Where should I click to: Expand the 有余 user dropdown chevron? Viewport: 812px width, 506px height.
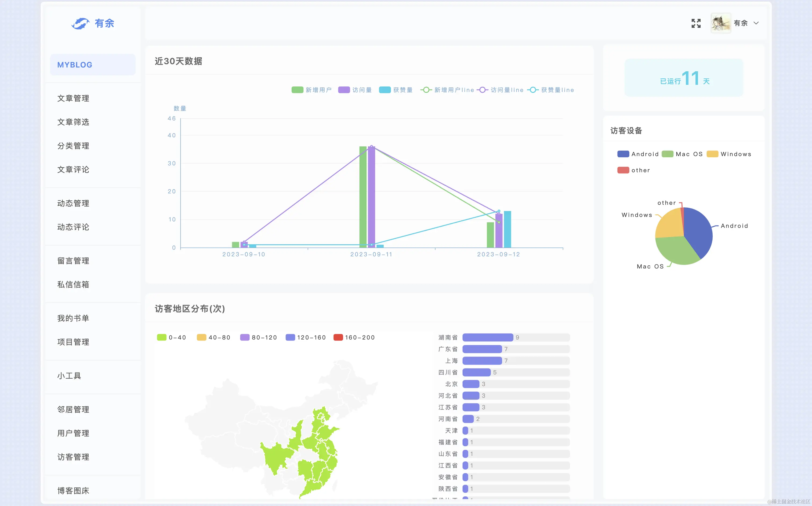756,23
